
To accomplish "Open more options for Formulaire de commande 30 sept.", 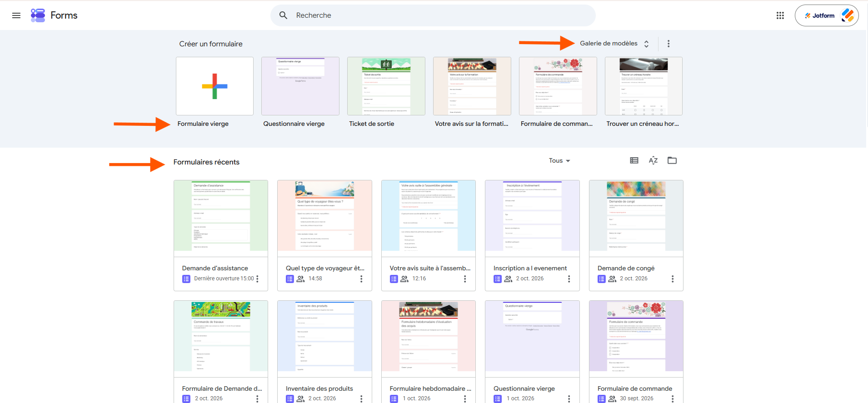I will (673, 398).
